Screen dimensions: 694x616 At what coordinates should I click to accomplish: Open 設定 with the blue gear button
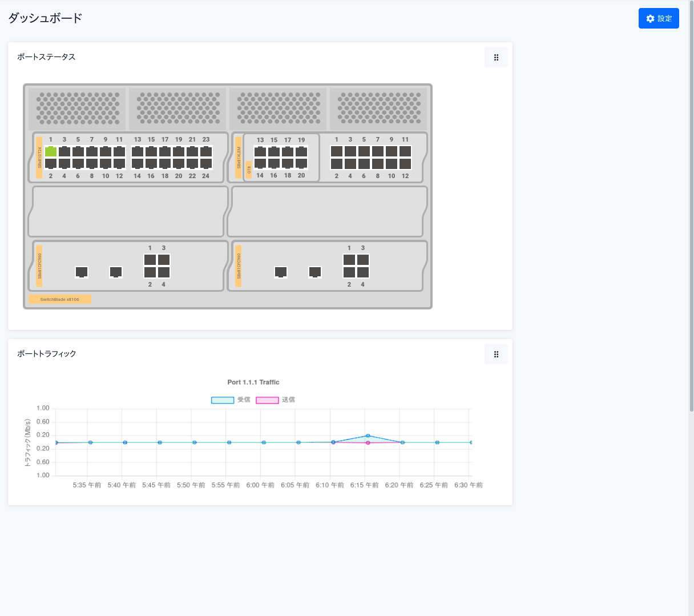click(659, 18)
